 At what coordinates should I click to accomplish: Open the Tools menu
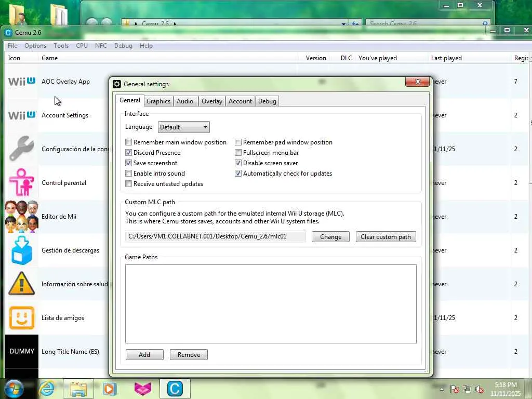(x=61, y=46)
